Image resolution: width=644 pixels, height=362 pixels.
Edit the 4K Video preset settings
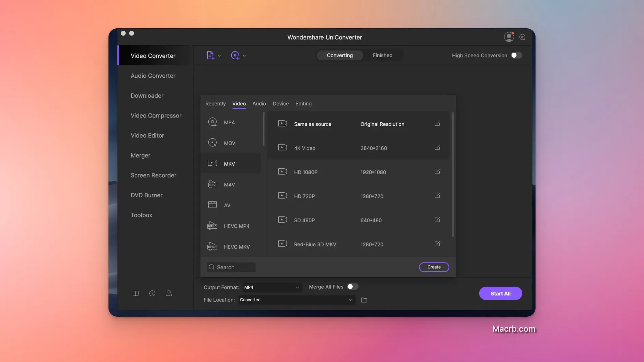(x=437, y=147)
